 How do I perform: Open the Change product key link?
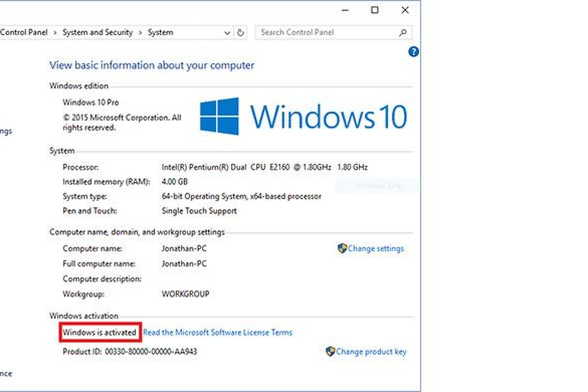point(371,351)
